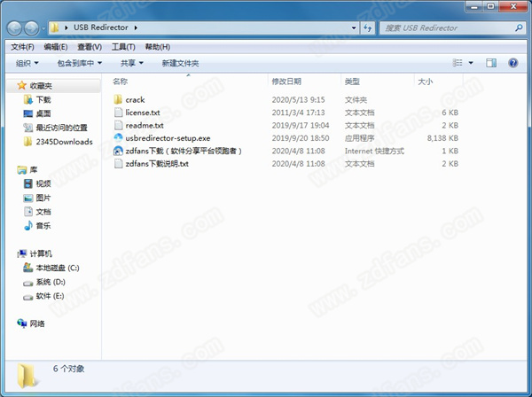
Task: Open the 查看(V) menu
Action: tap(90, 47)
